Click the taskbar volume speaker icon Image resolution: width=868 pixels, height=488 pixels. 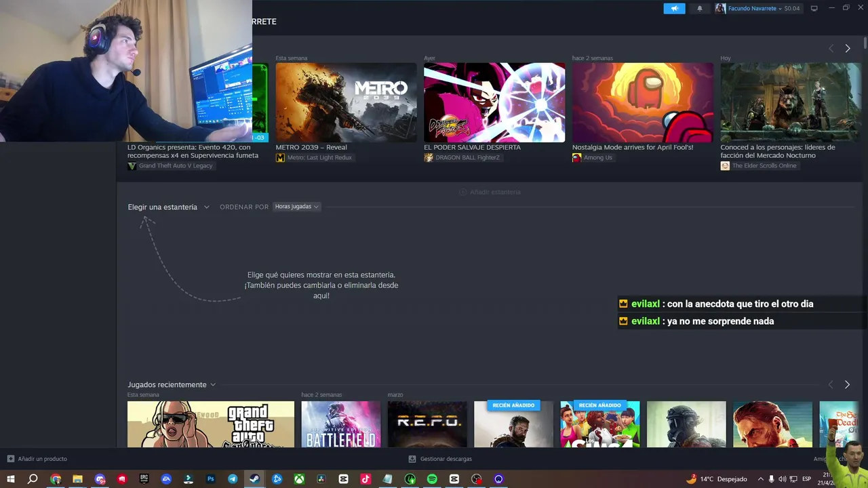[x=782, y=479]
